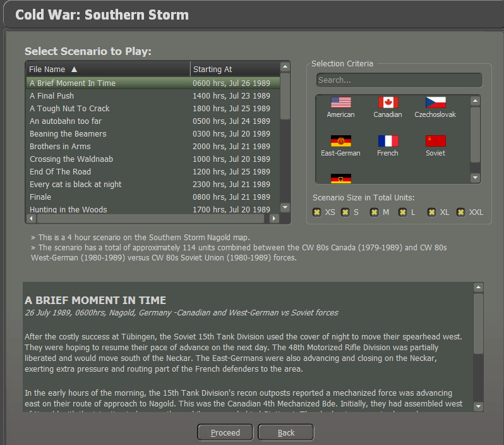The image size is (504, 445).
Task: Select scenario A Brief Moment In Time
Action: pyautogui.click(x=153, y=83)
